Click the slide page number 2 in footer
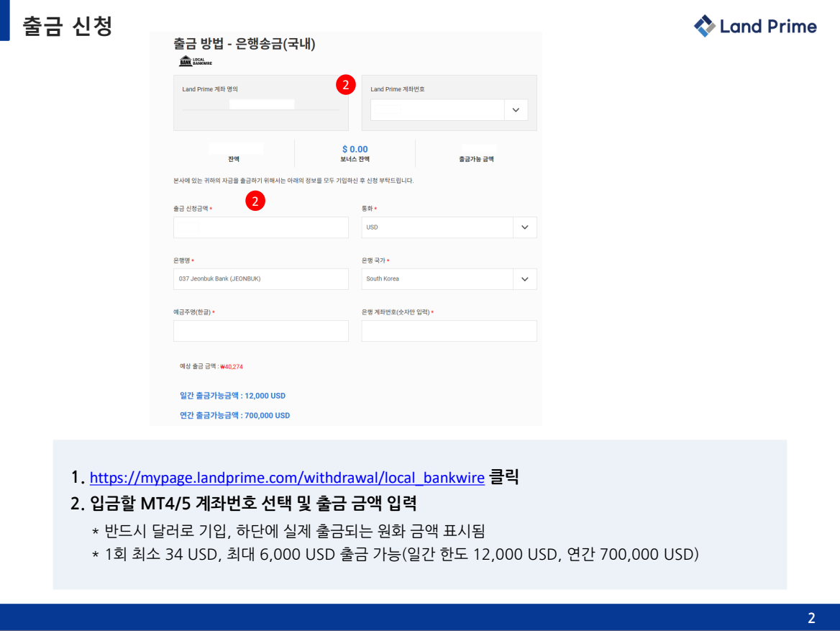 point(811,618)
